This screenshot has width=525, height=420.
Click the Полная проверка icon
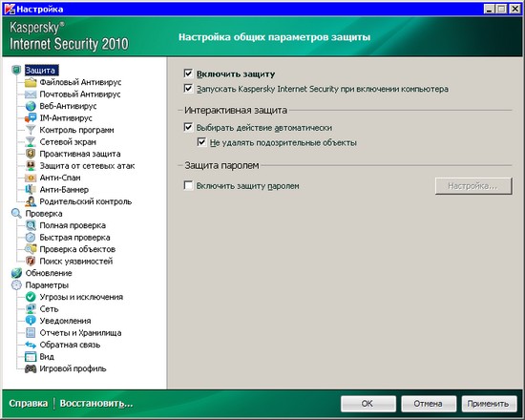(x=31, y=225)
